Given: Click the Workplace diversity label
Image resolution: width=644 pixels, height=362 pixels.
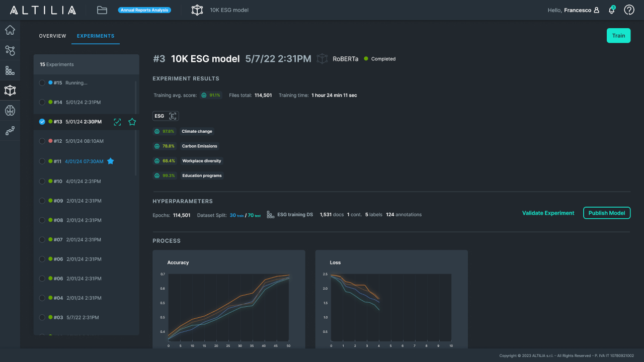Looking at the screenshot, I should (202, 161).
